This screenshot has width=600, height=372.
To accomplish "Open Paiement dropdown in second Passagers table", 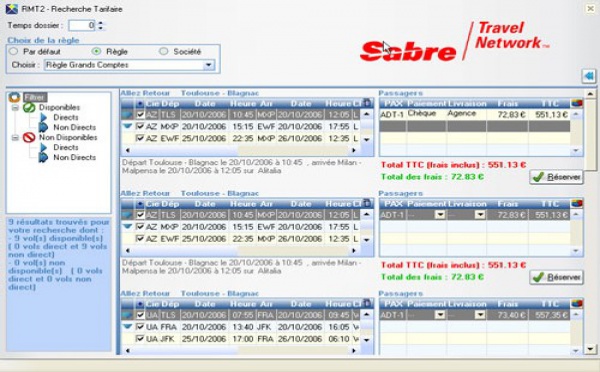I will tap(440, 215).
